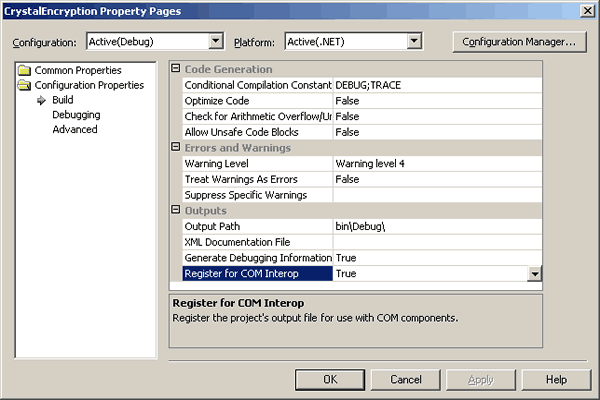Click True value of Generate Debugging Information
The image size is (600, 400).
437,258
